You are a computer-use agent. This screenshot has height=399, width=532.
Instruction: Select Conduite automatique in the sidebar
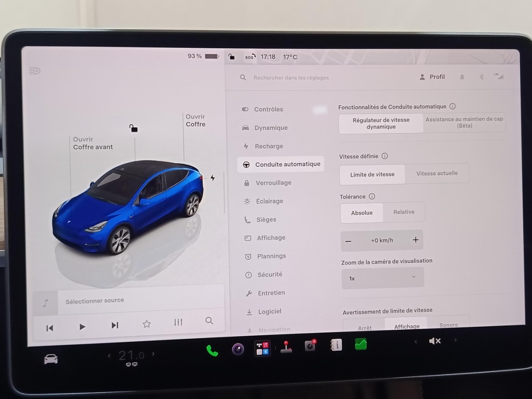click(x=281, y=165)
